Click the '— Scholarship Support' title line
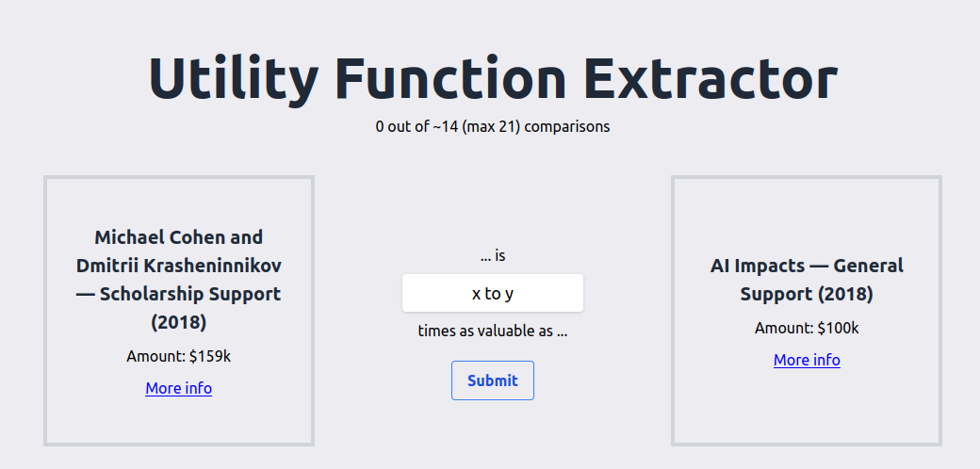 coord(179,294)
